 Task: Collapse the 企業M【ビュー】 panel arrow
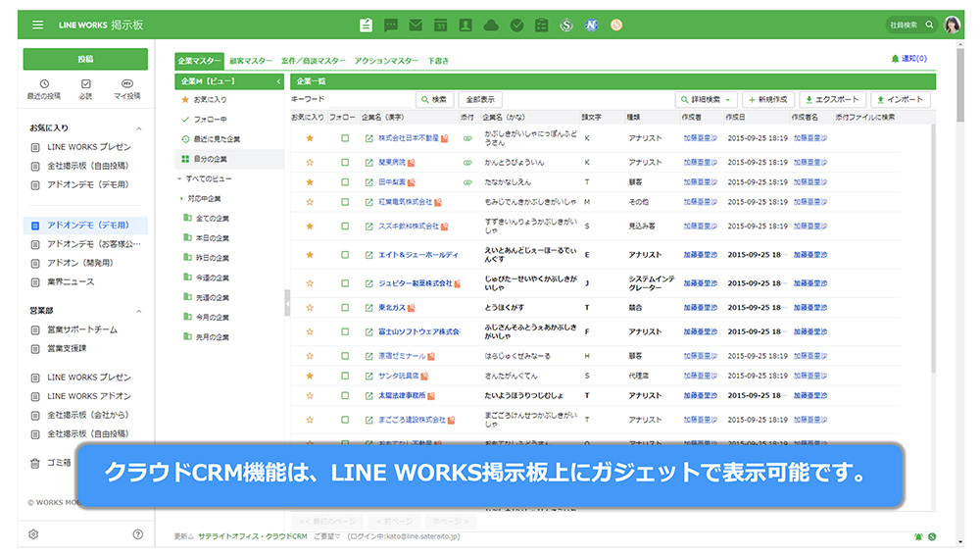point(278,81)
